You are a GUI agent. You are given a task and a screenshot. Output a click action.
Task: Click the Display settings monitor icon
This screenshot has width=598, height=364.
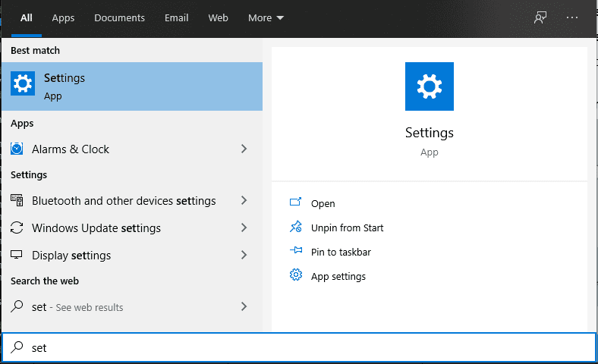coord(17,255)
